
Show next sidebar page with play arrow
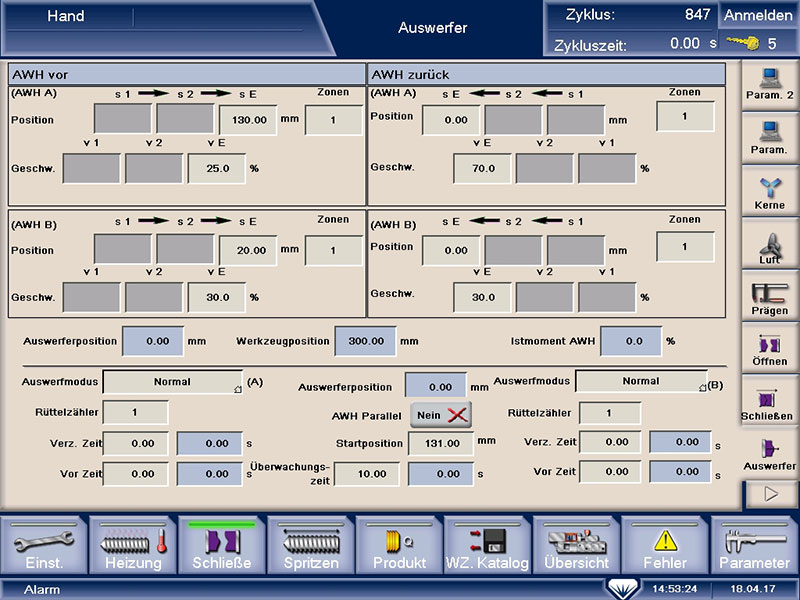coord(771,493)
